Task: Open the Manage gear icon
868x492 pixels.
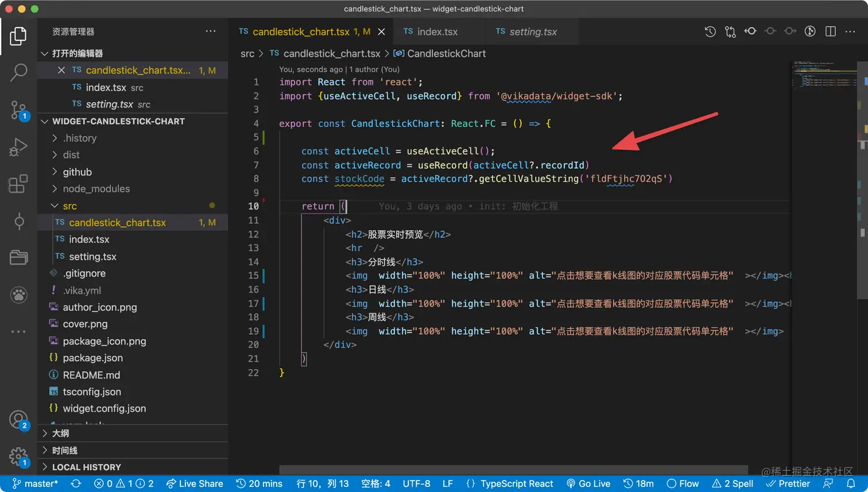Action: [18, 457]
